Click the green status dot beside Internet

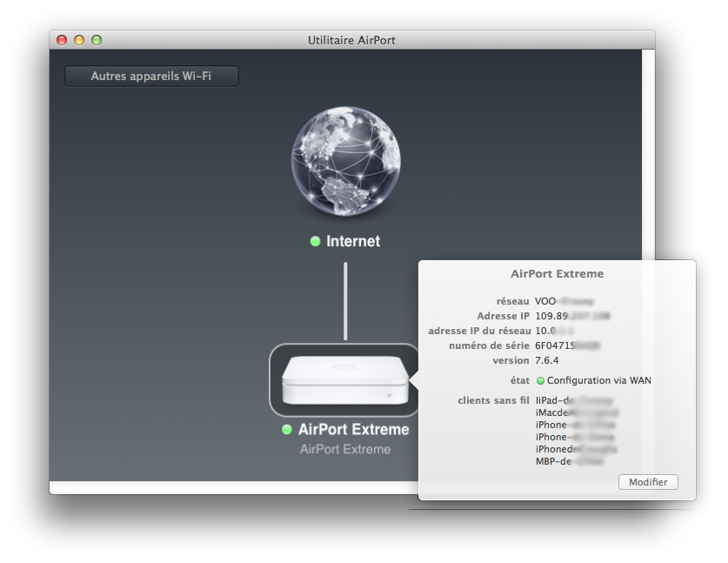coord(315,242)
